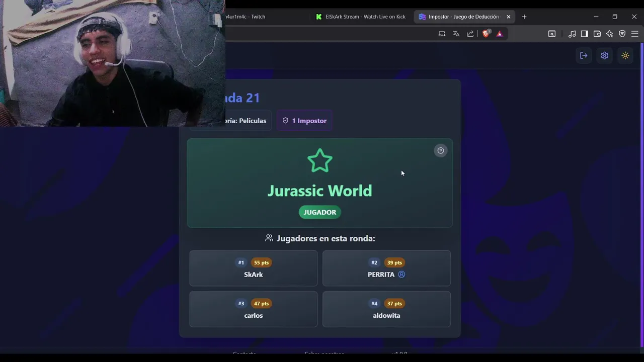This screenshot has width=644, height=362.
Task: Click the install app icon in address bar
Action: coord(442,34)
